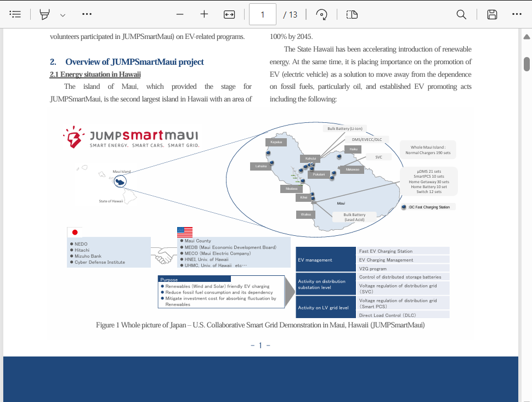
Task: Click 'V2G program' cell
Action: (x=403, y=268)
